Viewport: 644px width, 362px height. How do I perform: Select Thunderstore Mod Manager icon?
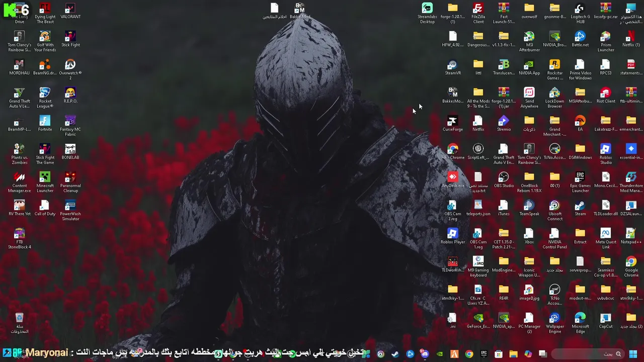click(631, 182)
